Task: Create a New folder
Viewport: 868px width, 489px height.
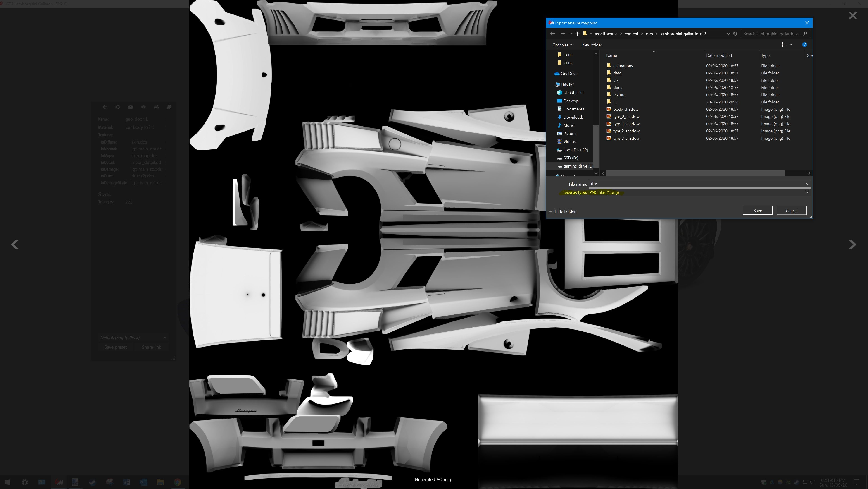Action: (x=592, y=45)
